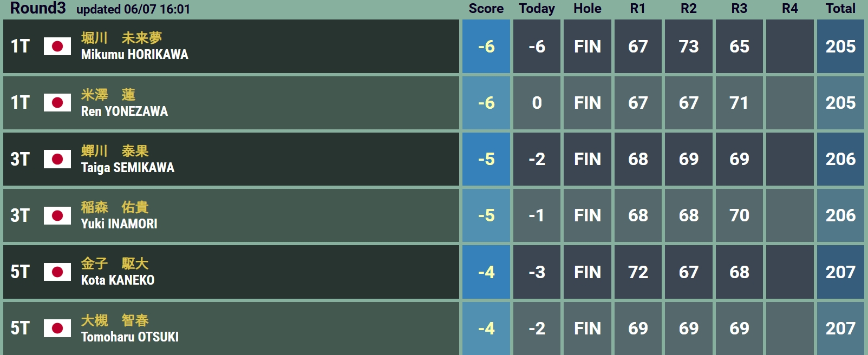868x355 pixels.
Task: Click Japan flag beside Kota KANEKO
Action: coord(57,272)
